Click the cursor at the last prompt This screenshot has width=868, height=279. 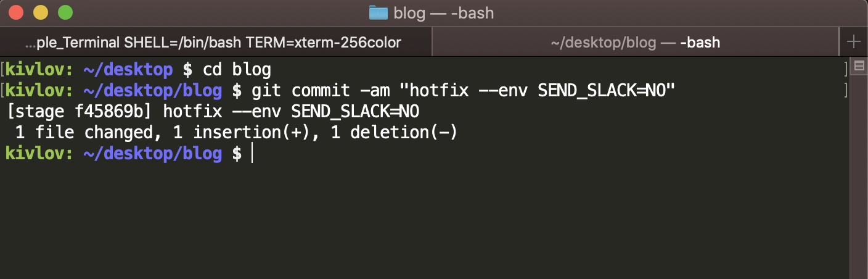click(x=253, y=154)
